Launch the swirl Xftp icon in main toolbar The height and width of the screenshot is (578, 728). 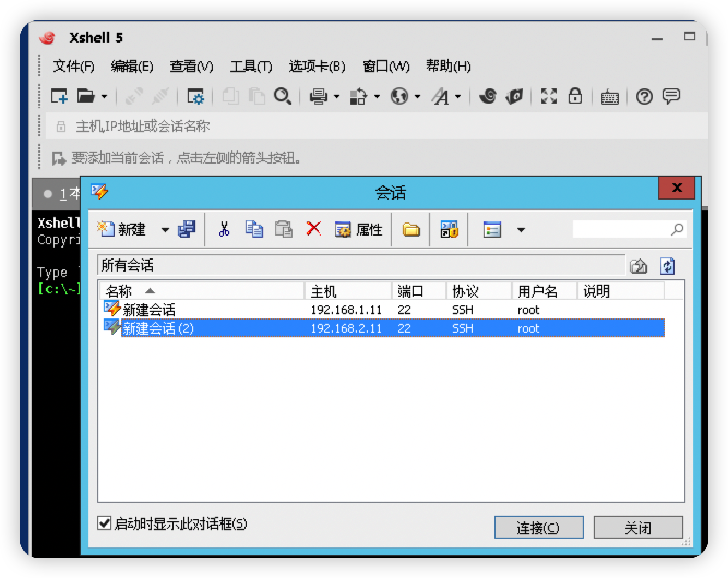click(x=487, y=97)
